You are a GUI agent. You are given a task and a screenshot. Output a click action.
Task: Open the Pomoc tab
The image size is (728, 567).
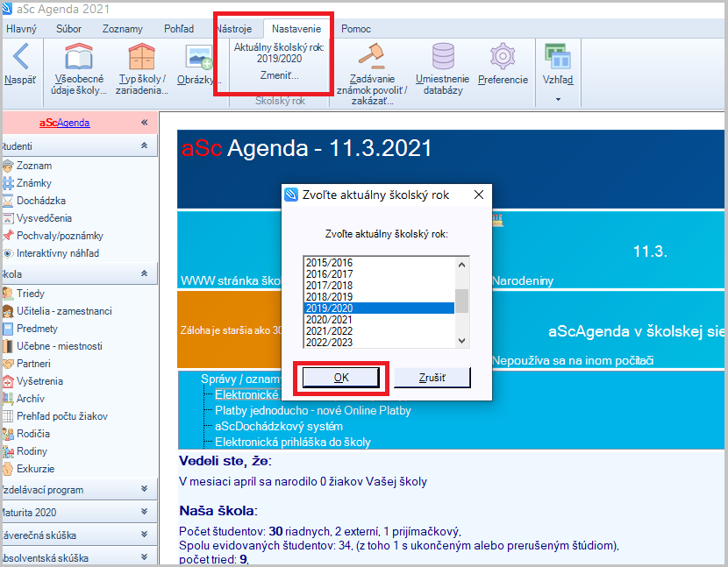coord(356,29)
